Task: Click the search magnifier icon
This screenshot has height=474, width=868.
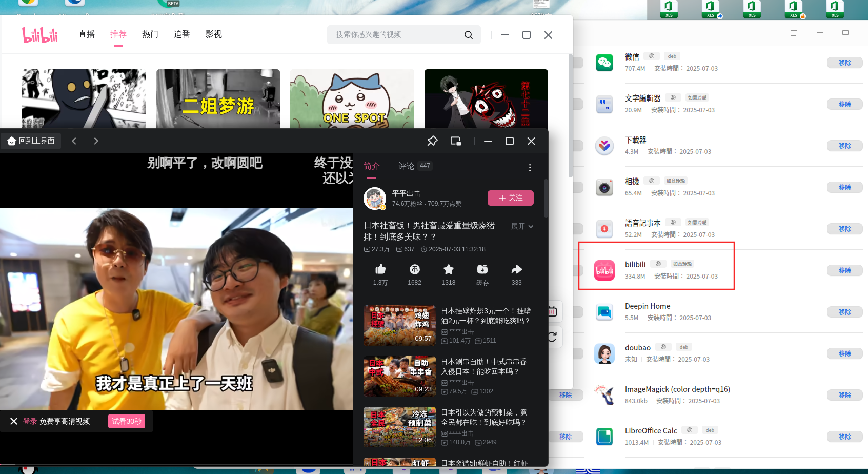Action: pyautogui.click(x=468, y=35)
